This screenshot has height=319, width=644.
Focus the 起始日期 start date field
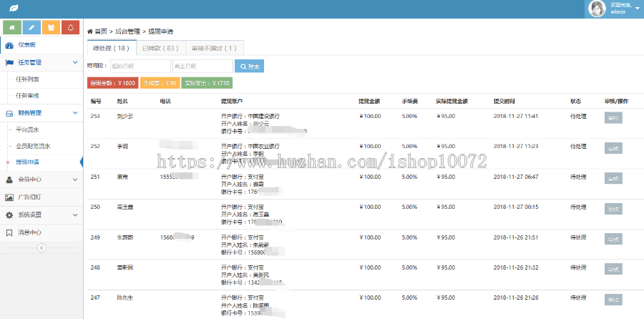click(x=140, y=66)
